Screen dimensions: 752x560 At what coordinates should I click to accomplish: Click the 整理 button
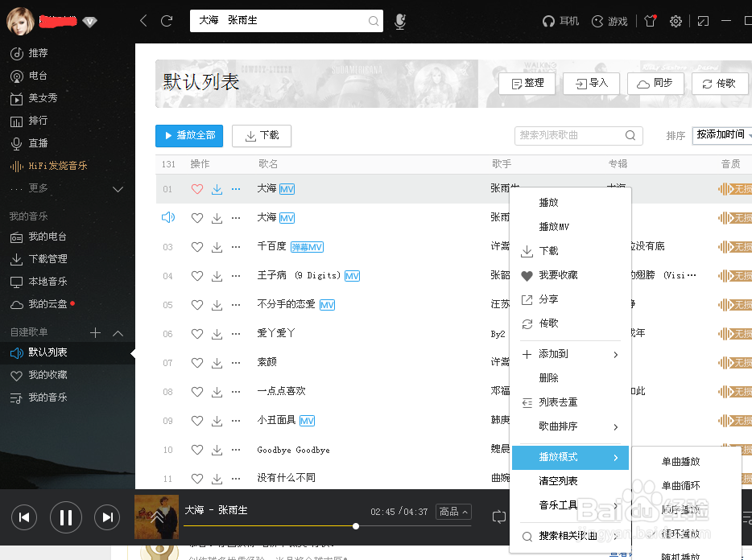click(527, 84)
